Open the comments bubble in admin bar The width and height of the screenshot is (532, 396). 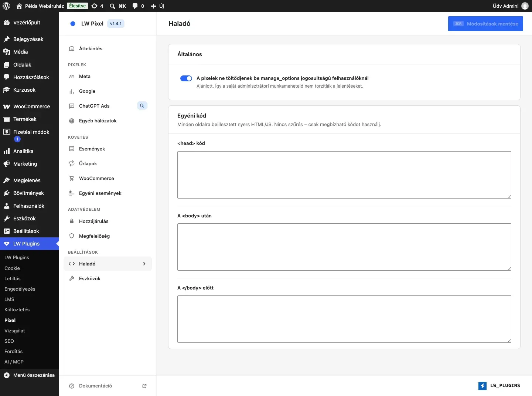[x=138, y=6]
